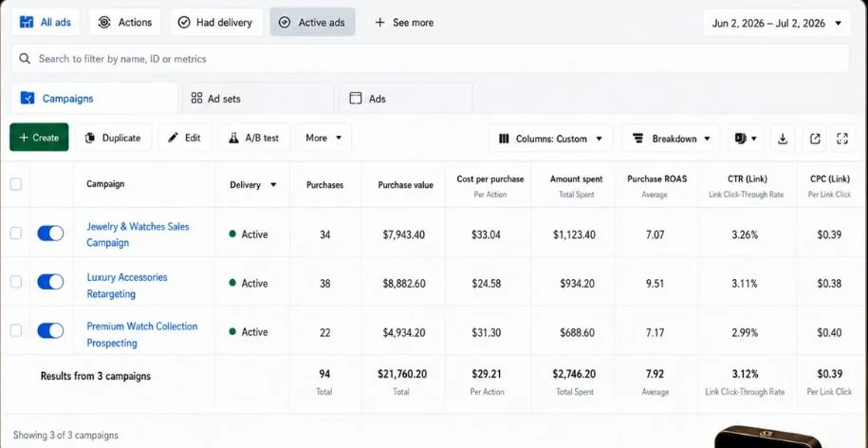Click the share external link icon
Image resolution: width=868 pixels, height=448 pixels.
[x=815, y=139]
